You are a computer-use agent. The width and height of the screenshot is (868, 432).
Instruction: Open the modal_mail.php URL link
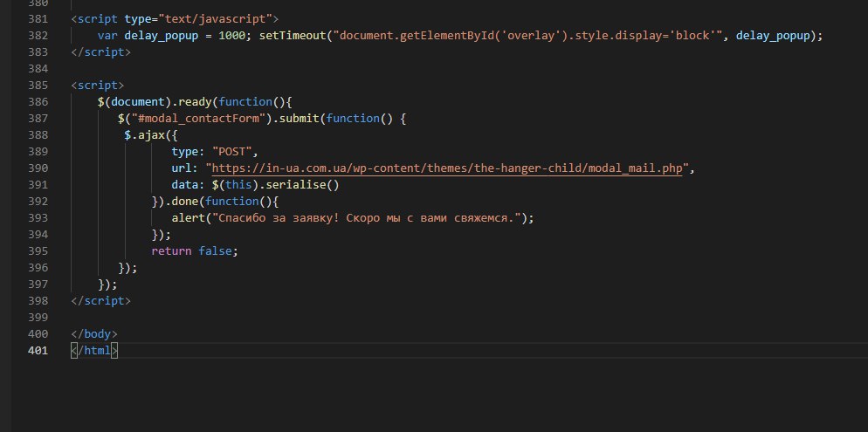(x=447, y=168)
